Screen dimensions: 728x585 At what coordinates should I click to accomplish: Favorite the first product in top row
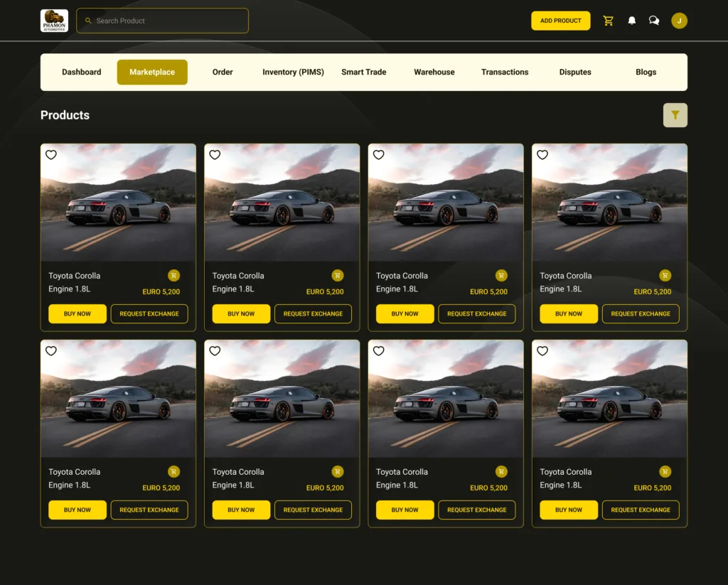(51, 155)
